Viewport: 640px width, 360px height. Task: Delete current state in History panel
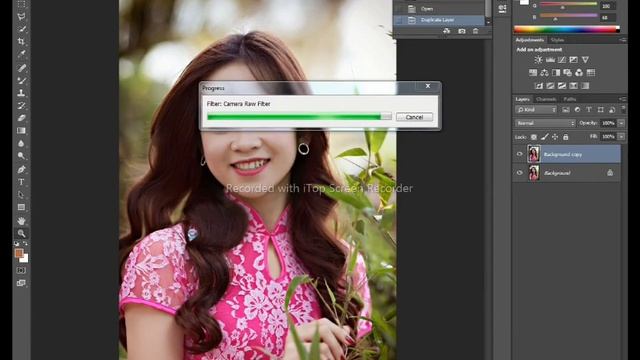(x=476, y=31)
